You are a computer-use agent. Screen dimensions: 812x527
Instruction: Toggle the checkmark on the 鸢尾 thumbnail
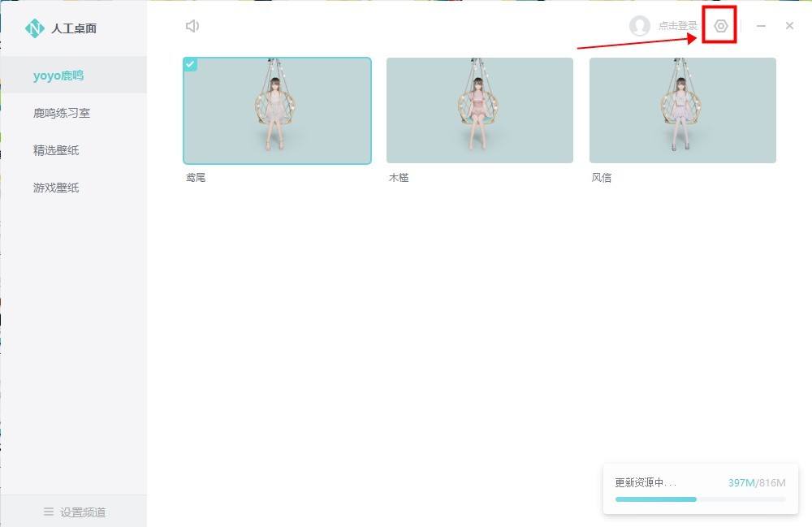pyautogui.click(x=190, y=64)
